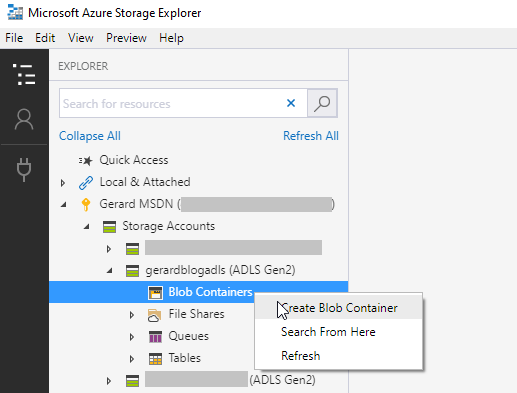Image resolution: width=517 pixels, height=393 pixels.
Task: Open the Help menu
Action: coord(171,38)
